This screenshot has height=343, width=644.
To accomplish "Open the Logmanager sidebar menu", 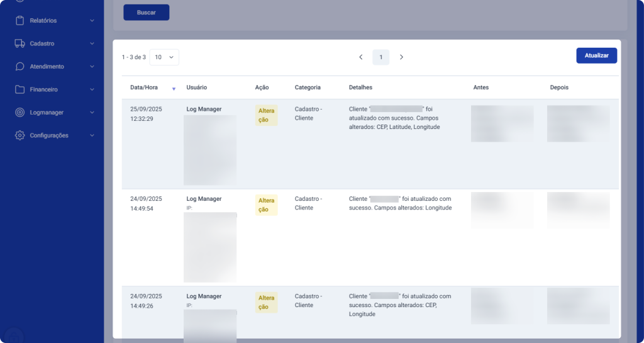I will pos(47,113).
